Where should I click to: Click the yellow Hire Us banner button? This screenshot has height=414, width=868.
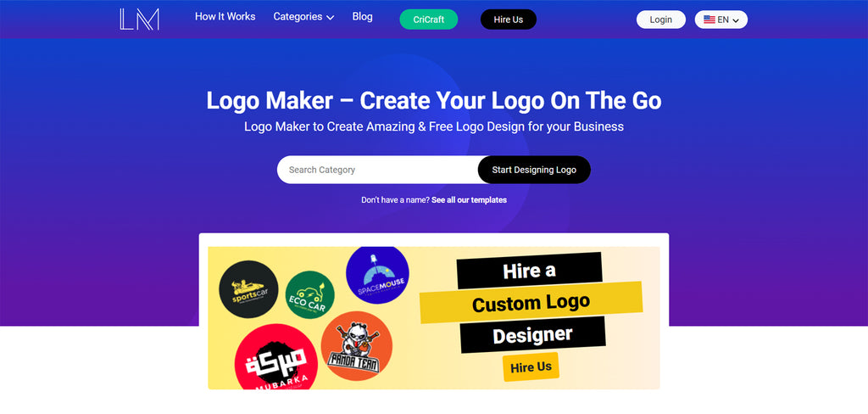click(x=531, y=366)
